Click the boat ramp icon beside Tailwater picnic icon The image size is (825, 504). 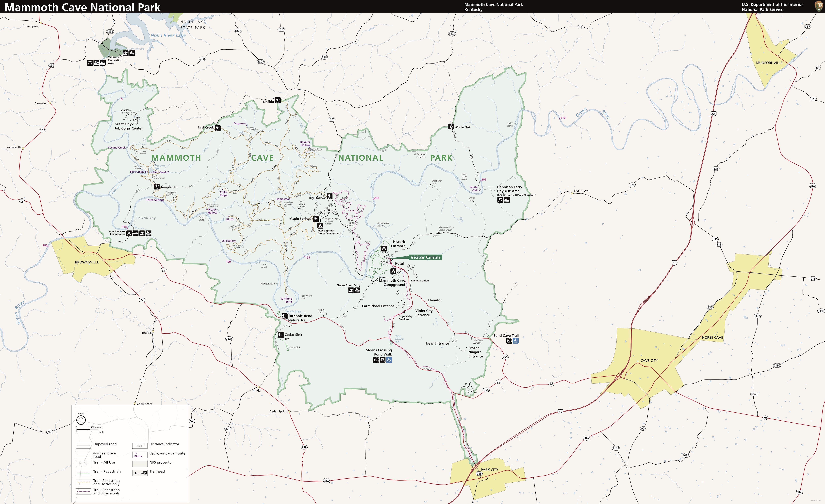[96, 63]
